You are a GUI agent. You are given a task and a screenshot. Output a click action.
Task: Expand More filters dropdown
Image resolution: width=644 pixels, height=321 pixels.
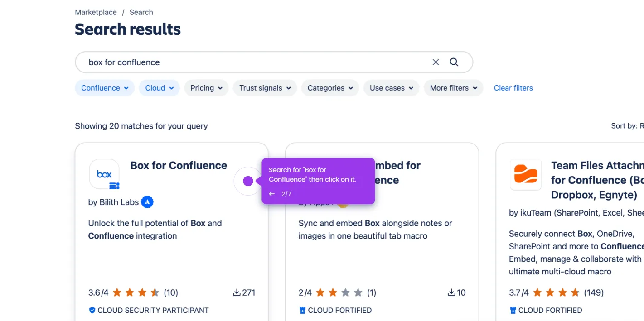tap(454, 88)
